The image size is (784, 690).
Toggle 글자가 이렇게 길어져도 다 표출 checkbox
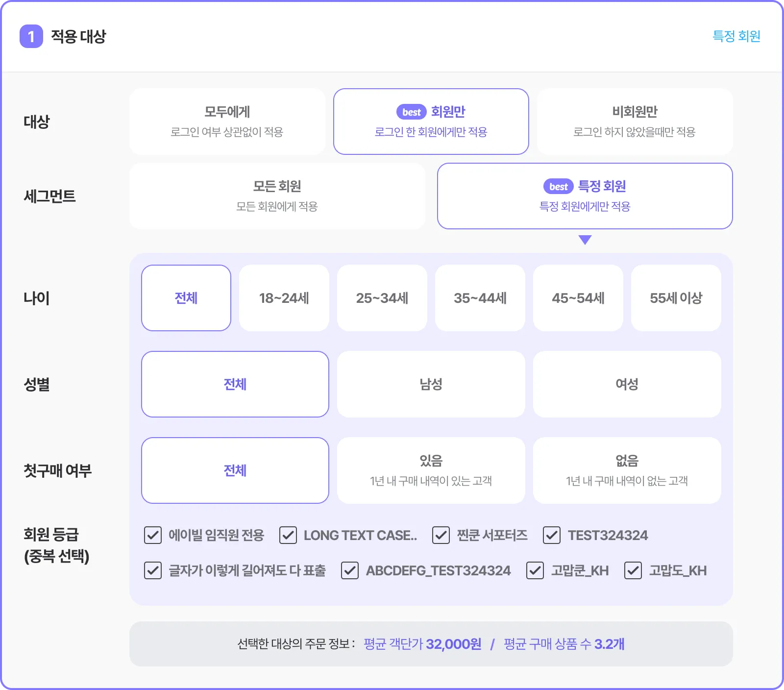tap(153, 570)
